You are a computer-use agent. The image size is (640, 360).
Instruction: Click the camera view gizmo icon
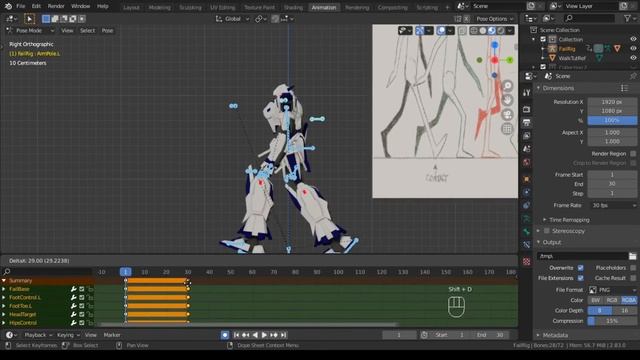[507, 115]
